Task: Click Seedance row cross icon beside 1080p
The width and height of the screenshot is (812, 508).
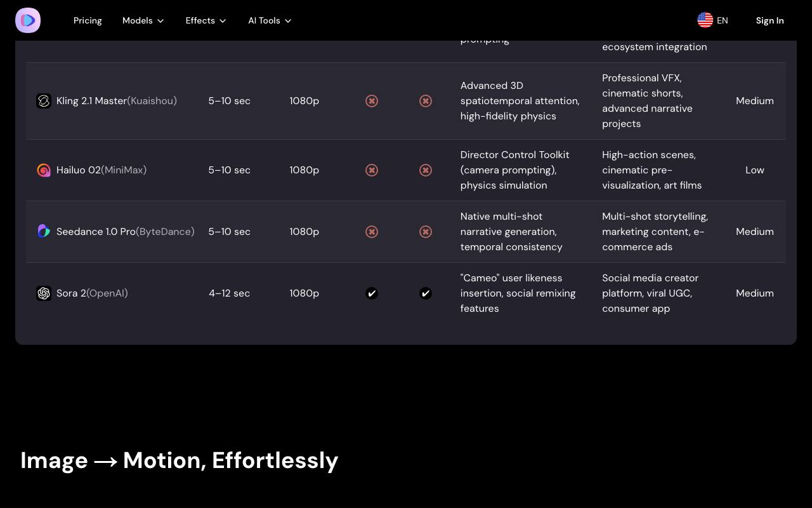Action: coord(372,232)
